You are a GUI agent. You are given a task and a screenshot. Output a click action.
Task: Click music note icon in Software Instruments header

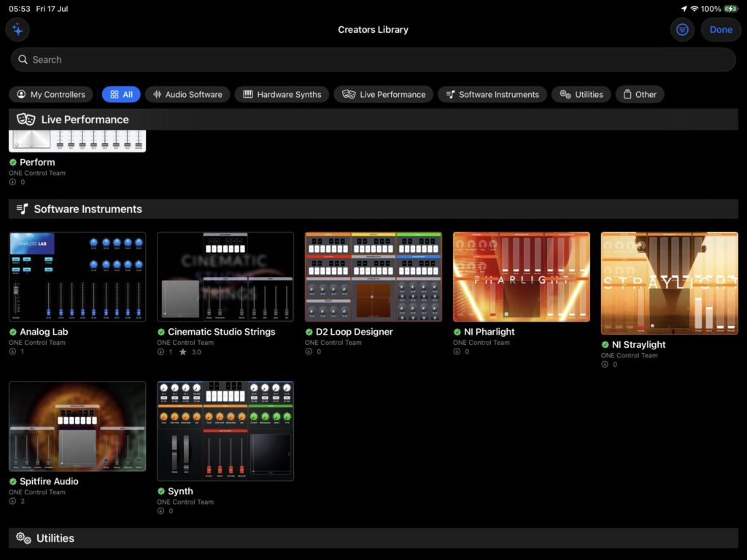click(x=23, y=209)
